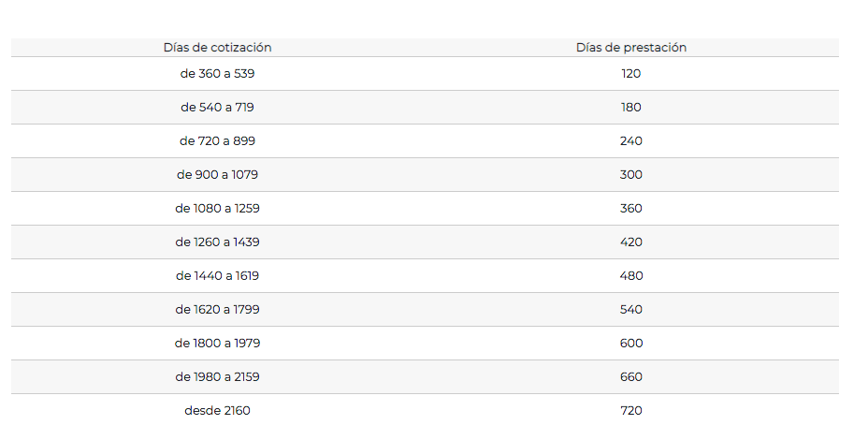This screenshot has height=440, width=868.
Task: Click the 720 days benefit value
Action: click(630, 410)
